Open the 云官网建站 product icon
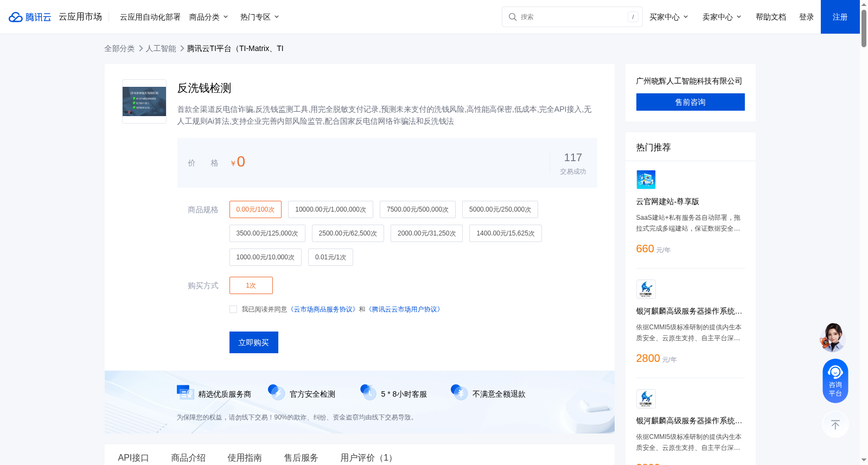 coord(646,180)
